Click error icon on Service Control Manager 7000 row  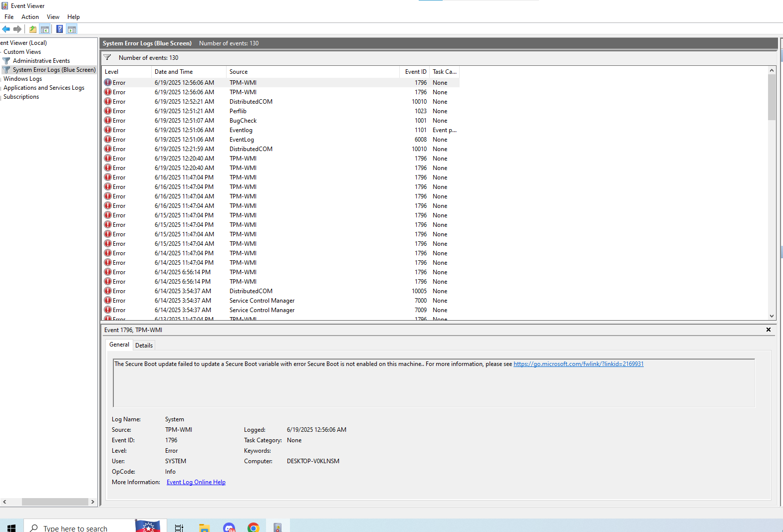[108, 300]
